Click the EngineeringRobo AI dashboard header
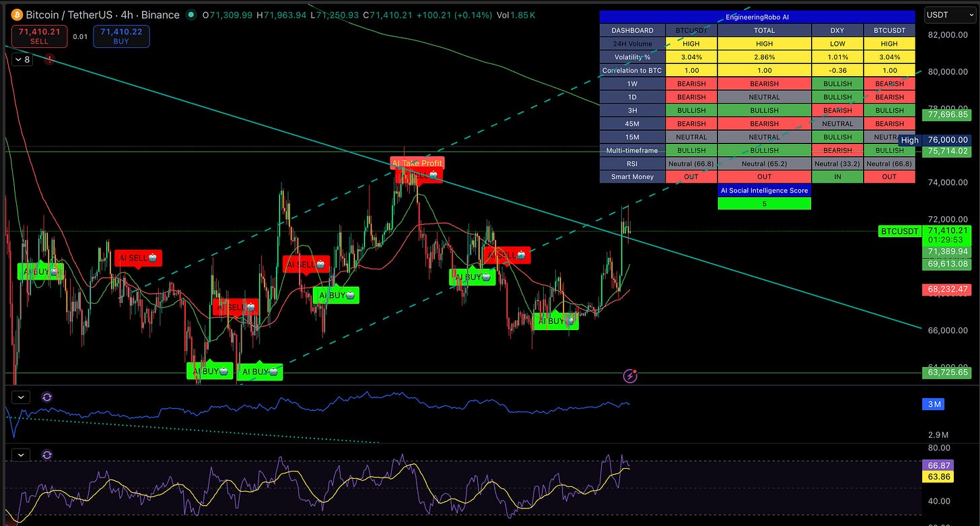Image resolution: width=980 pixels, height=526 pixels. [x=757, y=17]
